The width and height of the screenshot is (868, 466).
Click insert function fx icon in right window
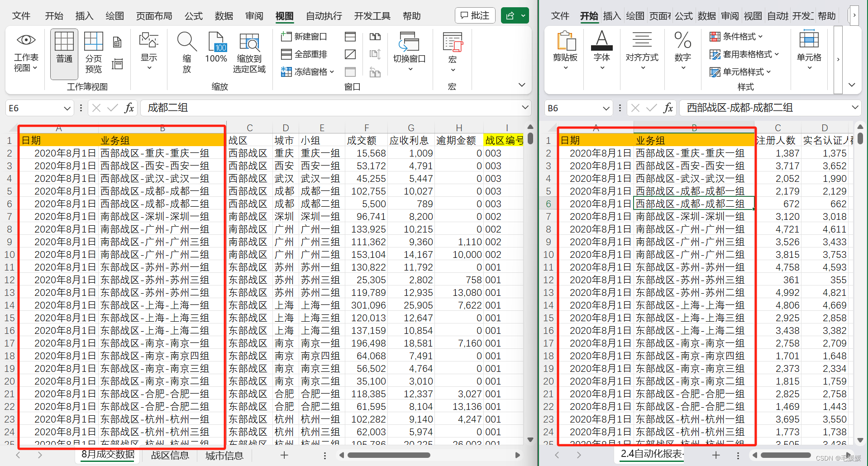point(668,108)
